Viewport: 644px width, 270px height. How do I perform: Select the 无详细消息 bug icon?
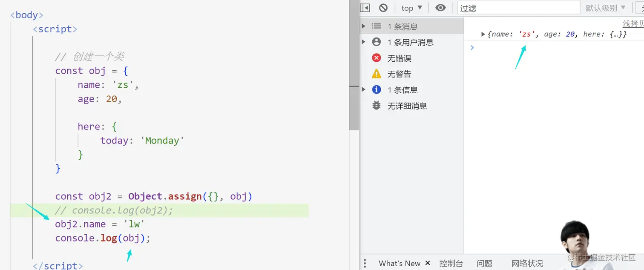pos(376,105)
